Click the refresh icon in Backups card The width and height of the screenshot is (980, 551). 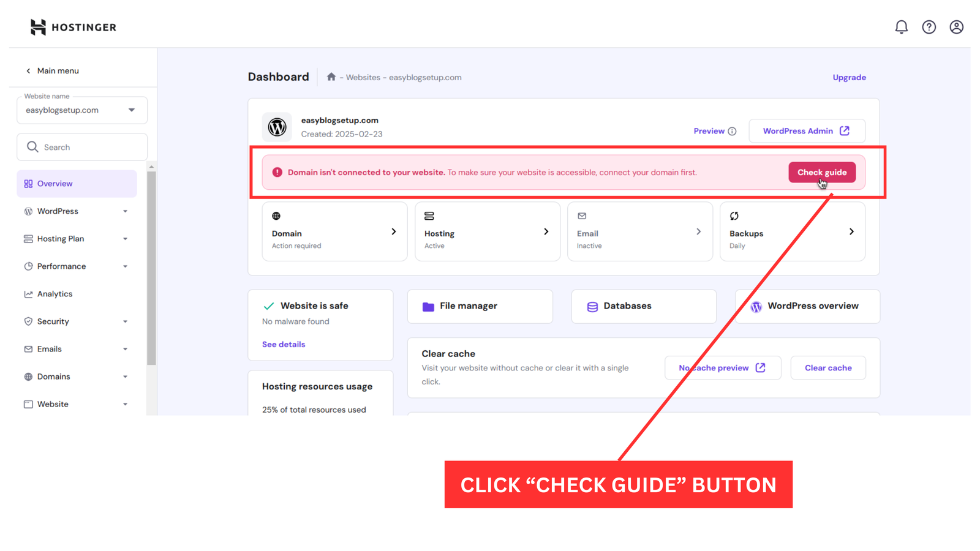click(734, 216)
